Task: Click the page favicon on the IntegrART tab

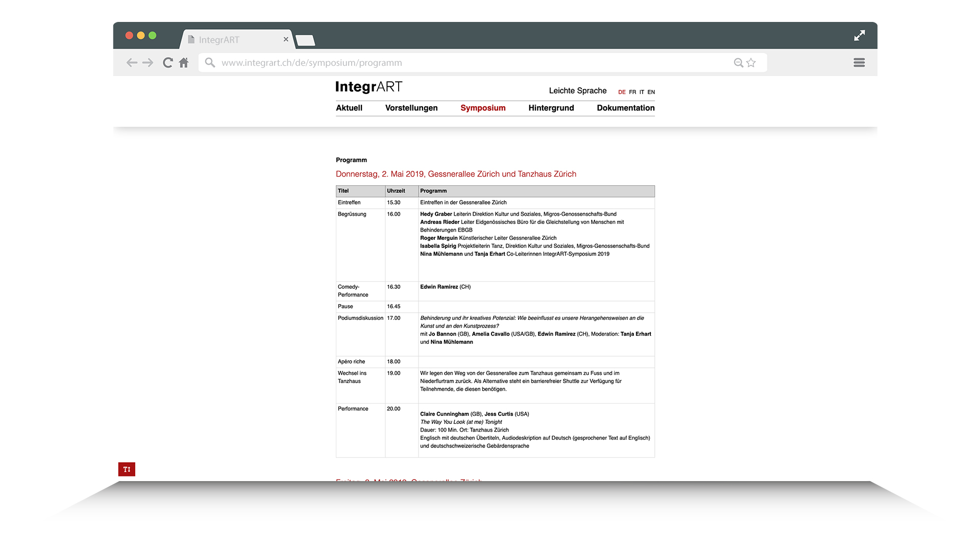Action: coord(191,39)
